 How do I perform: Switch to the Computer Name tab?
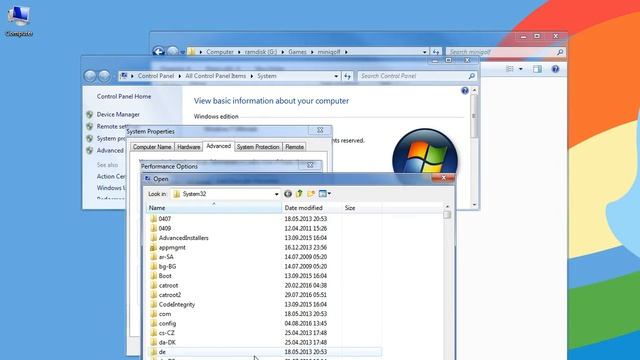click(152, 147)
